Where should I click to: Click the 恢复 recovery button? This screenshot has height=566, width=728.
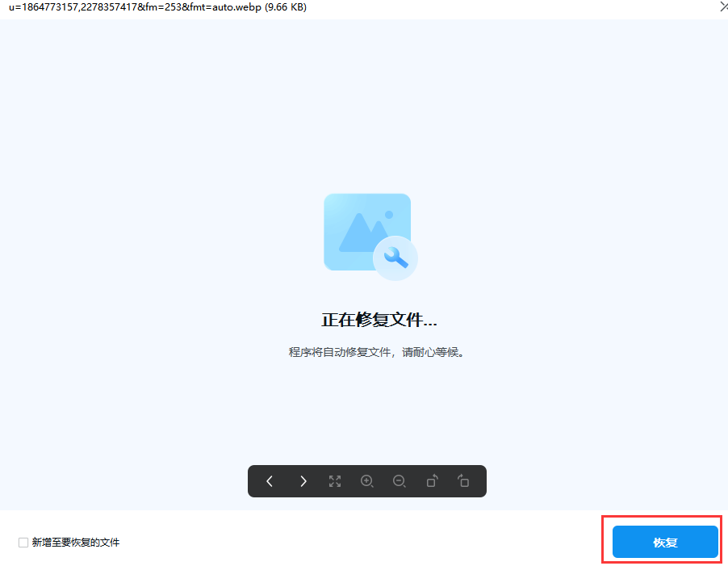tap(663, 542)
